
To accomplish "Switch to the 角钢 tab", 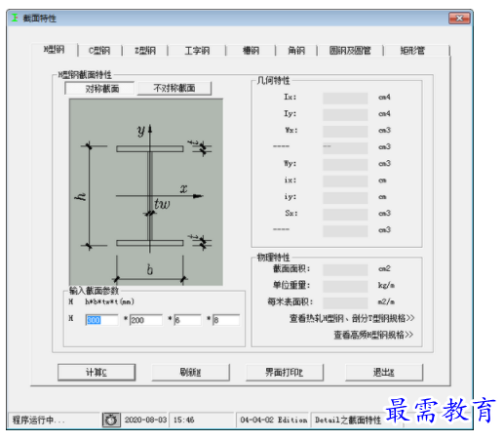I will (x=296, y=51).
